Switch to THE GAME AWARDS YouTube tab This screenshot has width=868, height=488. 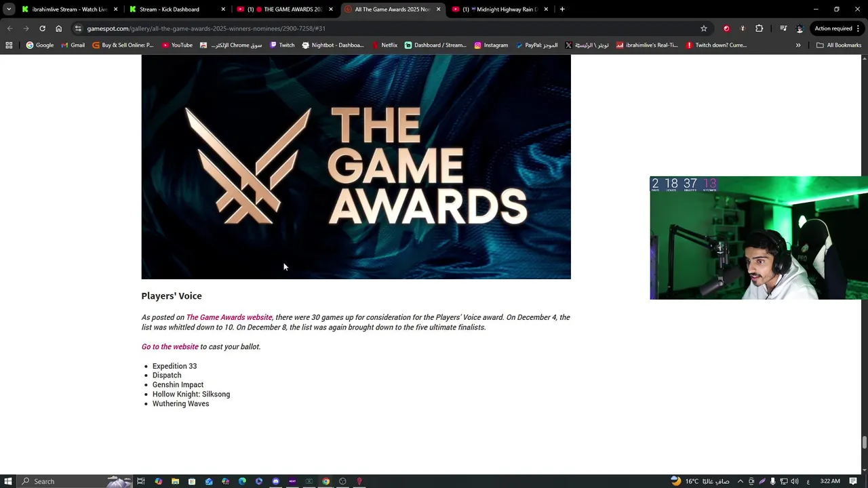(x=283, y=9)
